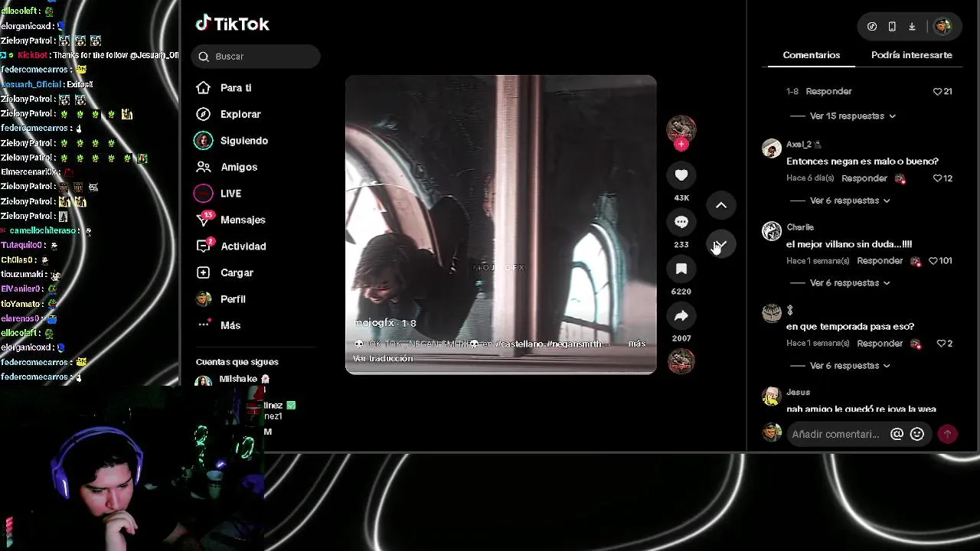Image resolution: width=980 pixels, height=551 pixels.
Task: Open Perfil page
Action: 233,299
